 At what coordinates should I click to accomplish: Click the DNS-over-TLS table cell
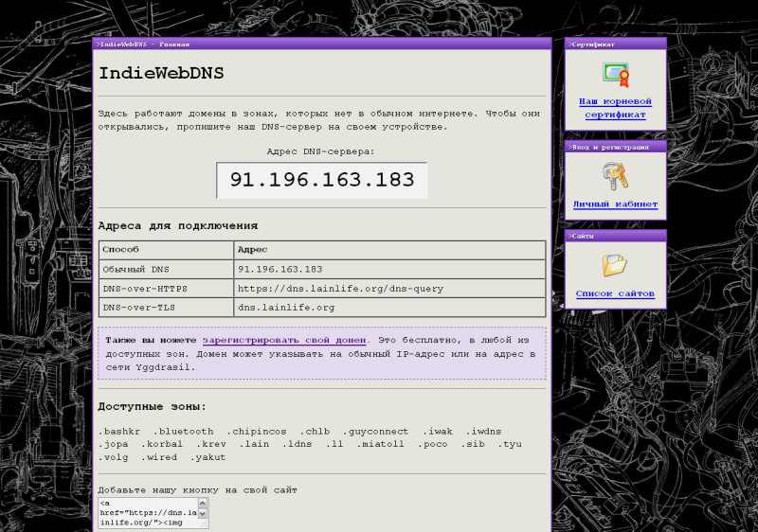[x=167, y=308]
